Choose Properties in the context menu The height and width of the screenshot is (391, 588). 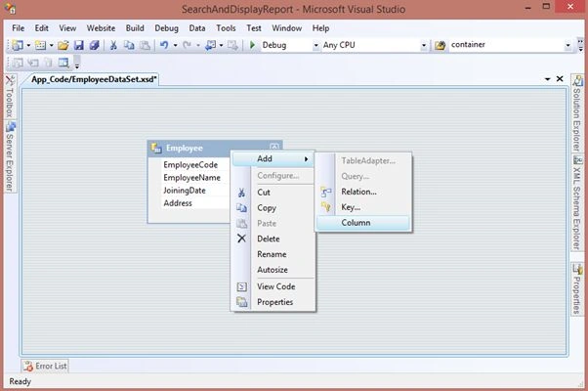273,302
